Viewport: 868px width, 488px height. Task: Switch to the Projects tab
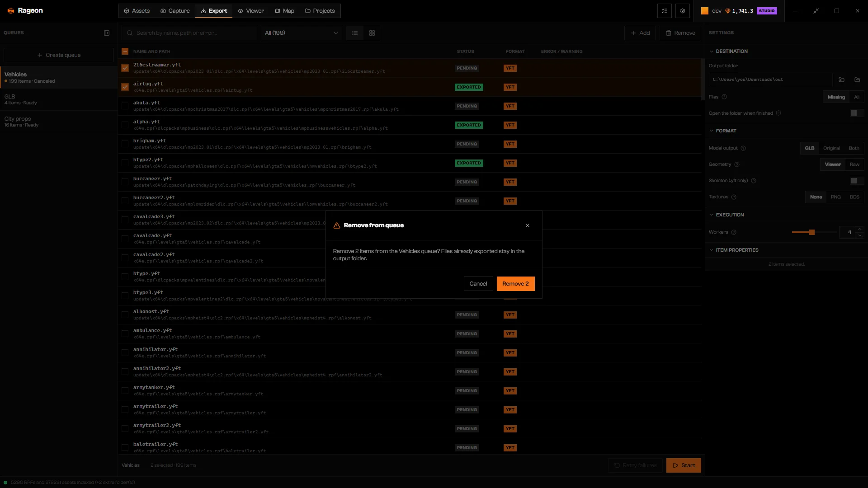point(320,11)
